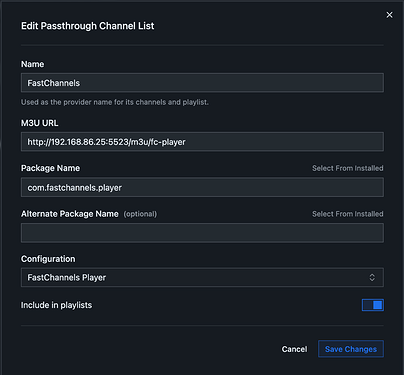Click the Name field containing FastChannels
The image size is (404, 375).
[x=202, y=83]
